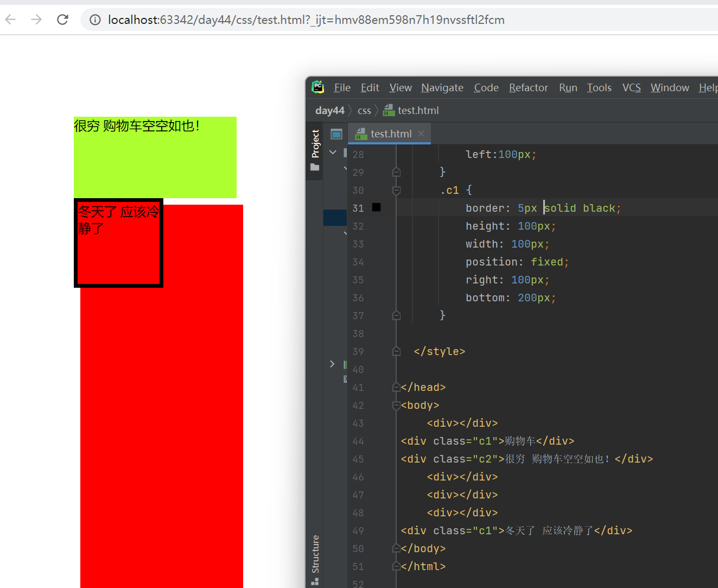Open the View menu in PyCharm
718x588 pixels.
click(401, 87)
